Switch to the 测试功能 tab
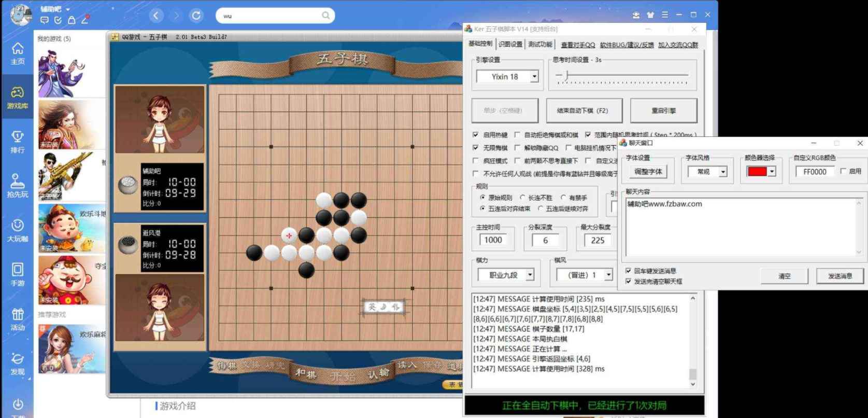This screenshot has width=868, height=418. click(x=540, y=45)
